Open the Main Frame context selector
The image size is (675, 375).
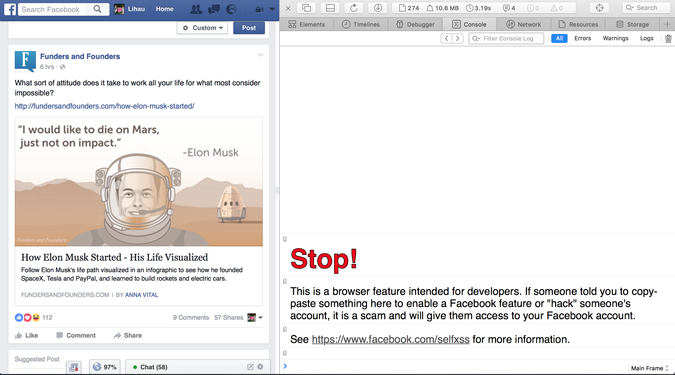point(650,368)
